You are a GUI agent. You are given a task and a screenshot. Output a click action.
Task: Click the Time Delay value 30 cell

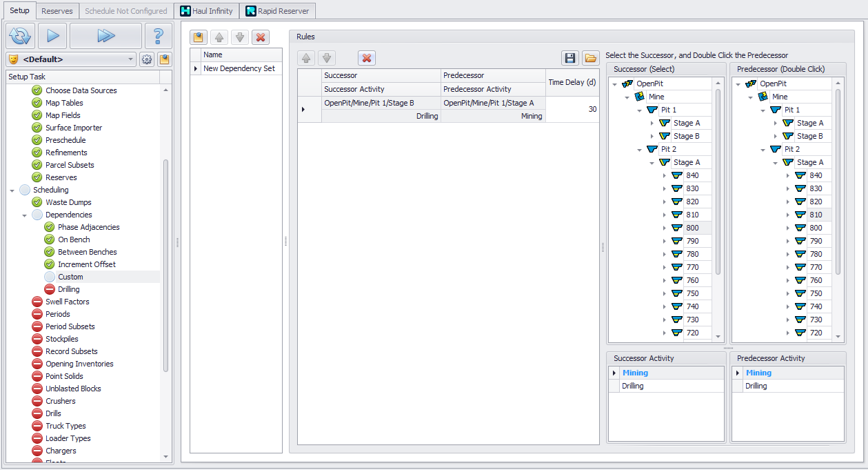(572, 109)
